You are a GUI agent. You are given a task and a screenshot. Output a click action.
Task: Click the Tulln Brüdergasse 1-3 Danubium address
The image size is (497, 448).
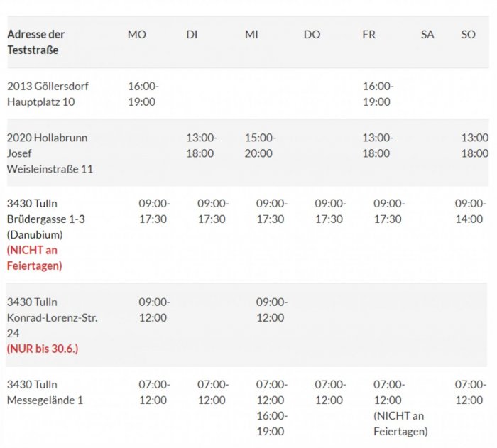46,219
